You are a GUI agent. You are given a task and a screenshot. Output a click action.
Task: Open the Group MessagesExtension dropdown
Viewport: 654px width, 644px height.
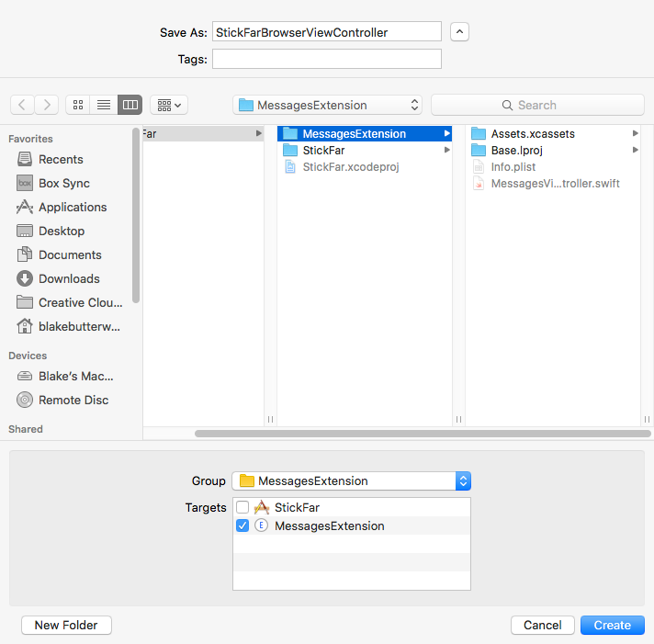[x=352, y=480]
